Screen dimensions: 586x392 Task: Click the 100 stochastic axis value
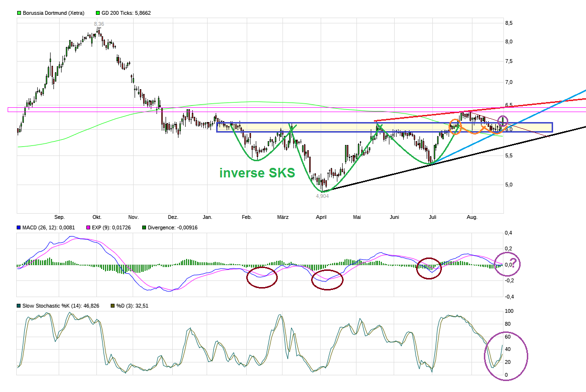[510, 311]
